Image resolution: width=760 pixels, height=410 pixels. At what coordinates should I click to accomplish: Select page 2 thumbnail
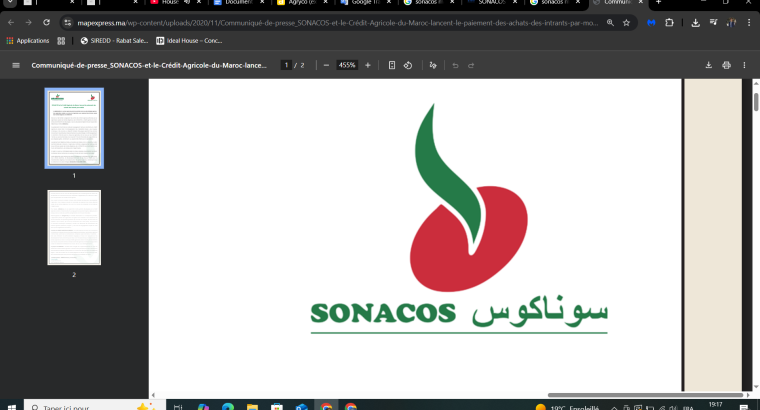pyautogui.click(x=74, y=227)
